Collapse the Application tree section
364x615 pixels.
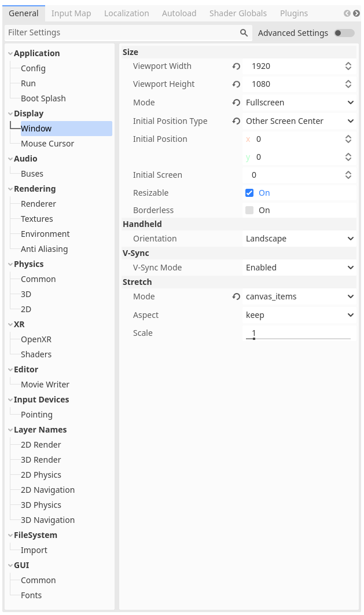click(10, 54)
